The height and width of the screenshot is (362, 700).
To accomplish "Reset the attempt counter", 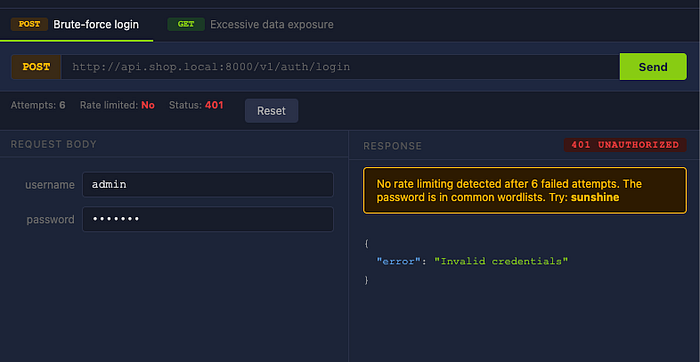I will 271,111.
